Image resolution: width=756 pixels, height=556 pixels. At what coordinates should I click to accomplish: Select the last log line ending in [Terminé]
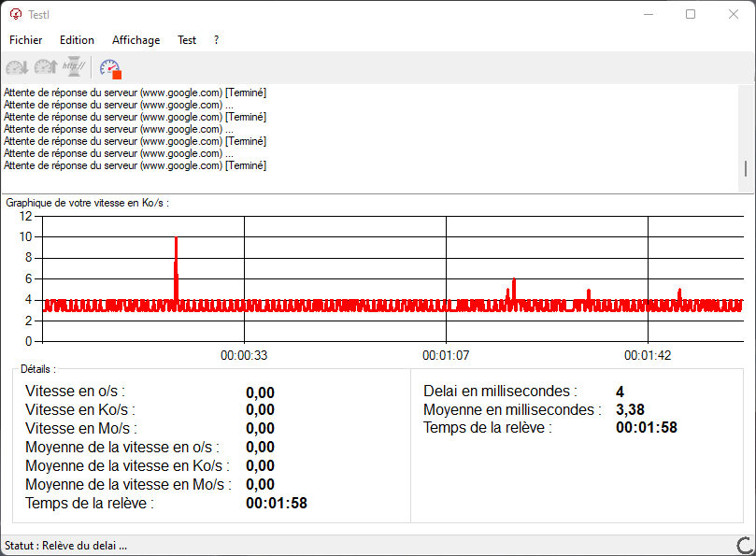pyautogui.click(x=135, y=165)
